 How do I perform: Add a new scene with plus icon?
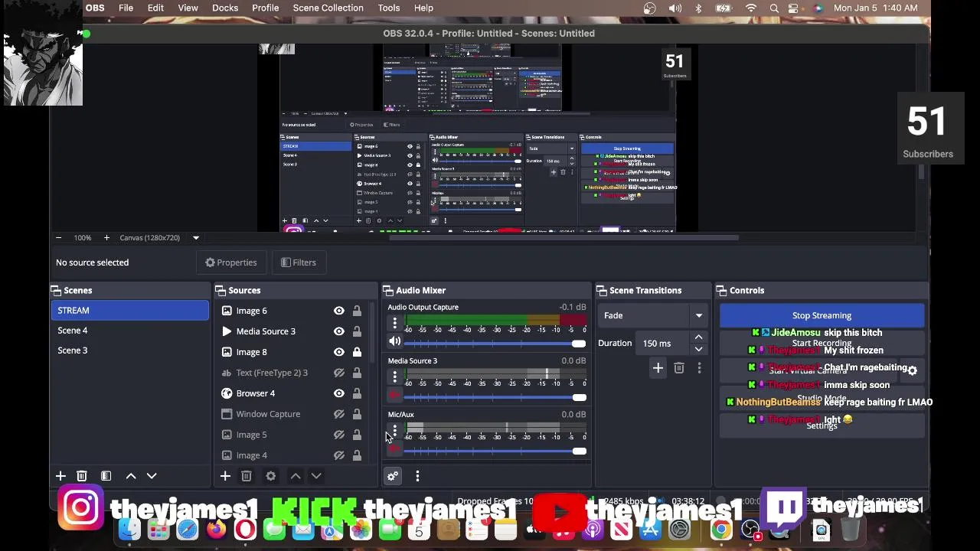coord(60,476)
